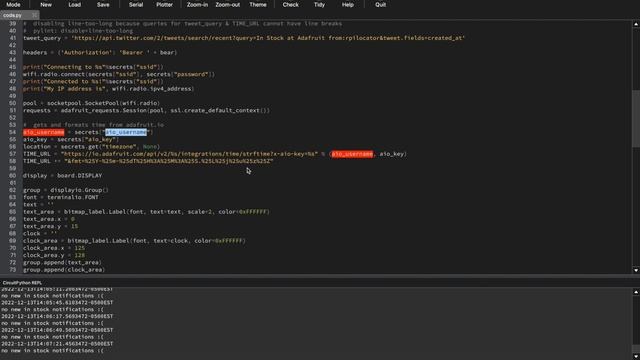Close the code.py tab
640x360 pixels.
[34, 16]
